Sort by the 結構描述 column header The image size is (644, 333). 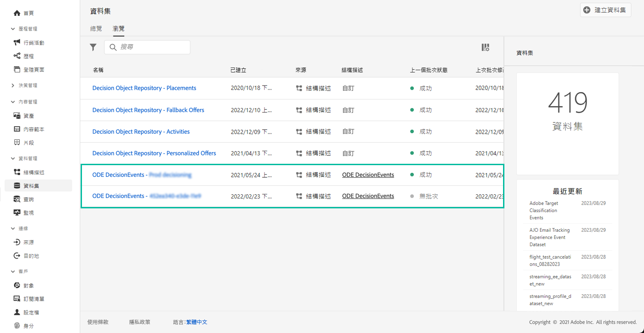352,70
